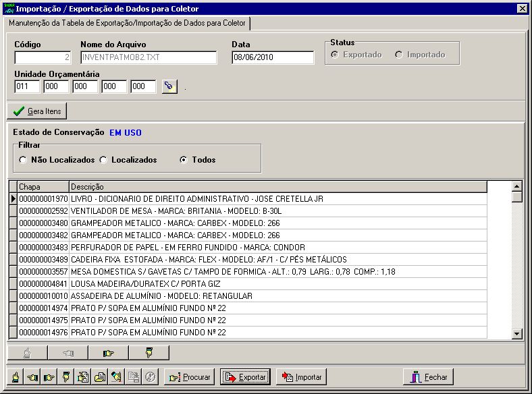Click last-item hand icon in grid navigator
This screenshot has height=394, width=532.
tap(149, 353)
